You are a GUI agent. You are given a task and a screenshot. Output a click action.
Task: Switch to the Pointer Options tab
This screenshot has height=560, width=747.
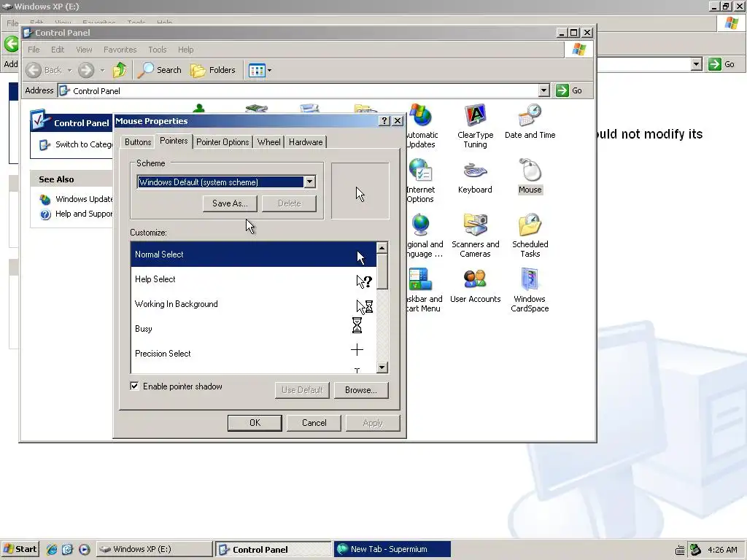[x=222, y=142]
